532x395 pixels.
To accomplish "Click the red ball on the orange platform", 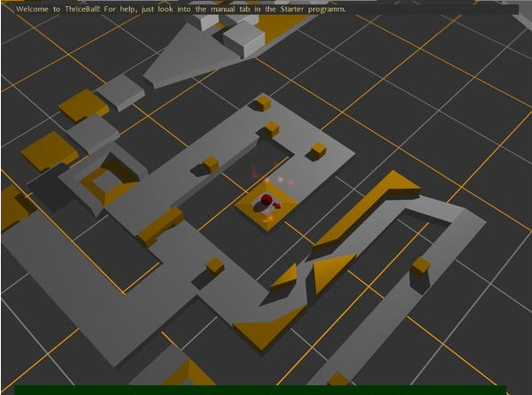I will 266,199.
